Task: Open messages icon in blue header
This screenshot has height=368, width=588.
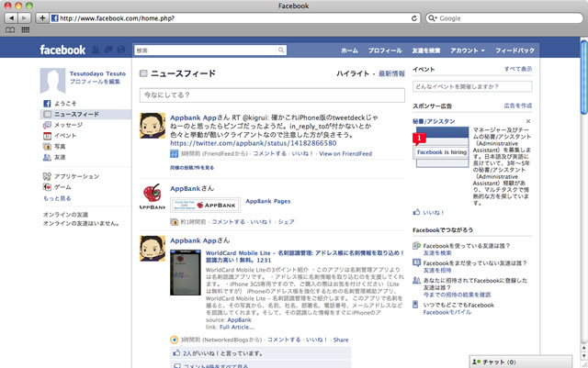Action: coord(108,50)
